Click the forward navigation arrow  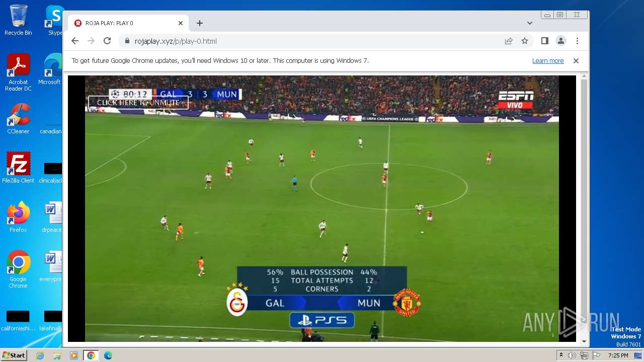click(91, 41)
